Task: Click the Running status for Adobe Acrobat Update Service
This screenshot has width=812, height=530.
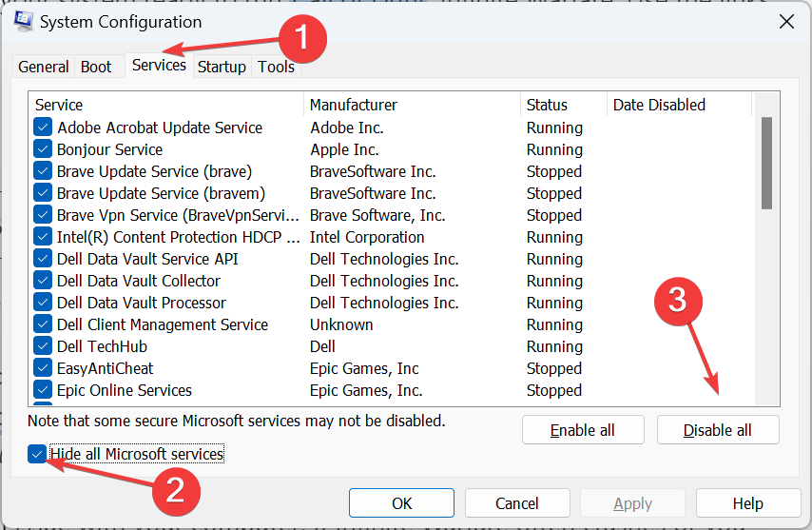Action: [554, 128]
